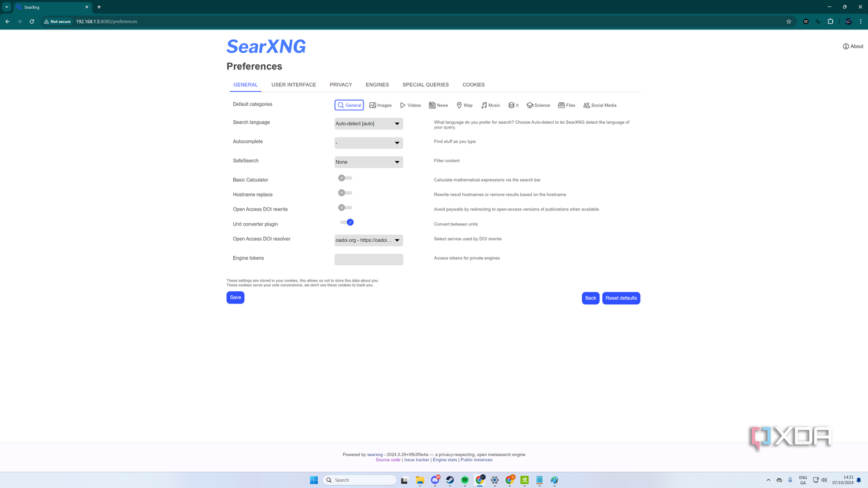This screenshot has height=488, width=868.
Task: Open Paint from the taskbar
Action: pyautogui.click(x=554, y=480)
